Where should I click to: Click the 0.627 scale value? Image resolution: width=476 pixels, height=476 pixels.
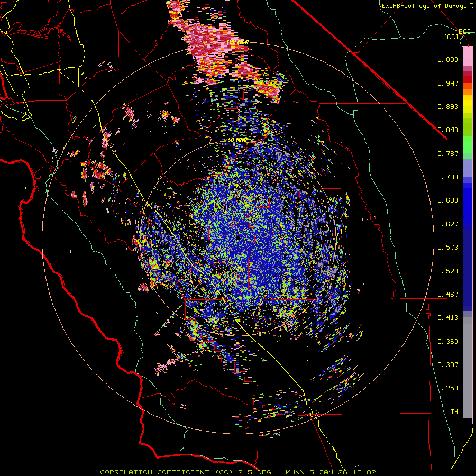coord(448,224)
